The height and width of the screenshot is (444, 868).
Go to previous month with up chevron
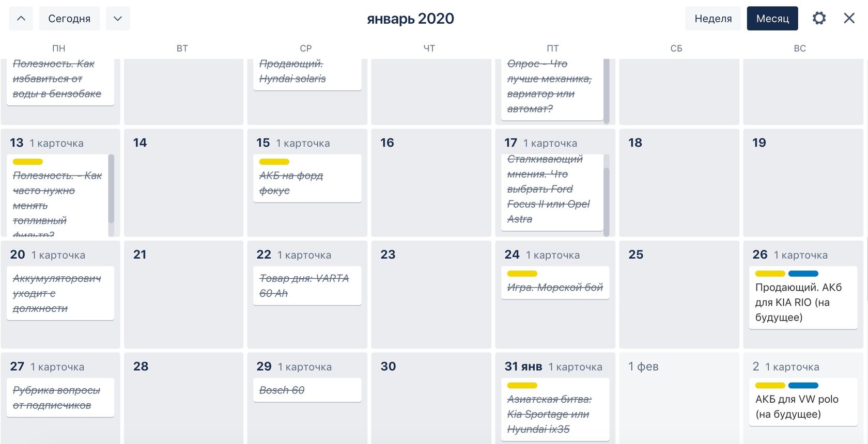coord(21,19)
